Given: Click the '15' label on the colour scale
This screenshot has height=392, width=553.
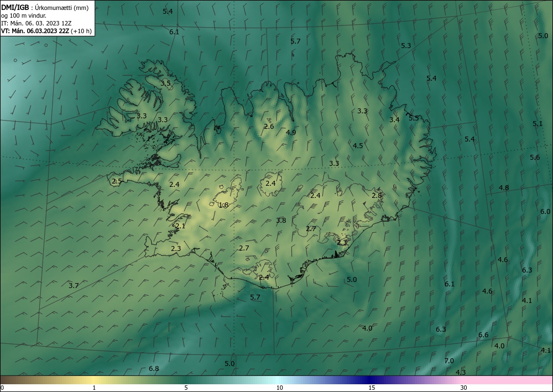Looking at the screenshot, I should [372, 388].
